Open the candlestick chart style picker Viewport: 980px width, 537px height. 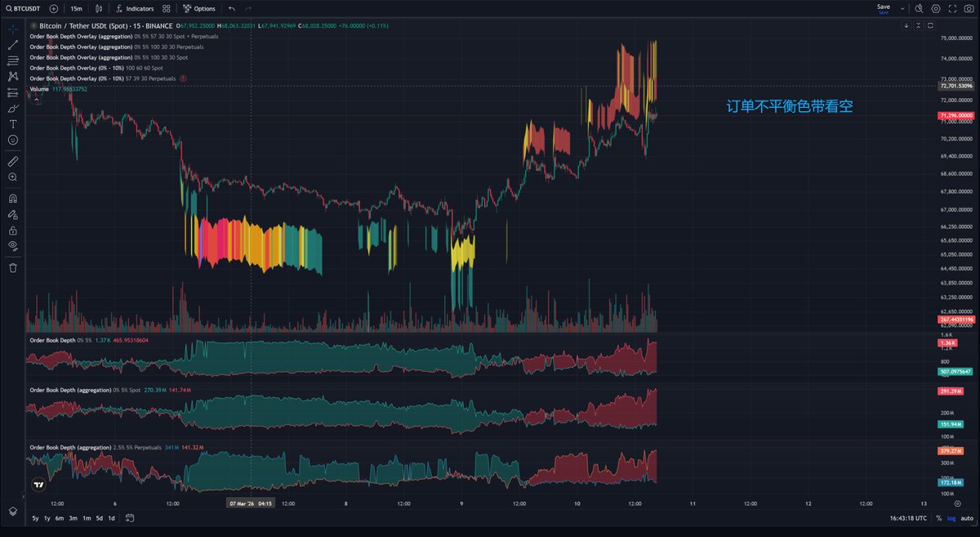99,8
